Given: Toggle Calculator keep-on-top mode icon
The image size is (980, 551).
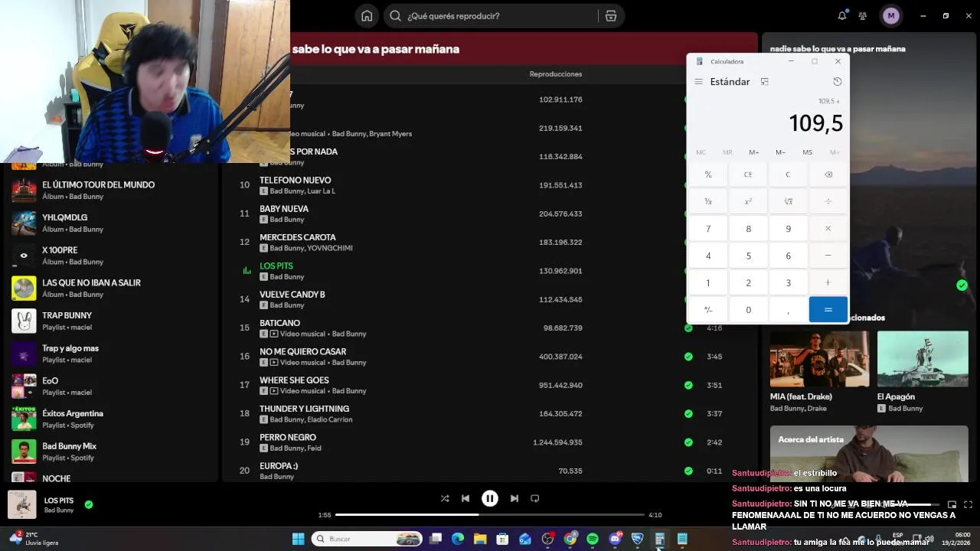Looking at the screenshot, I should click(764, 82).
